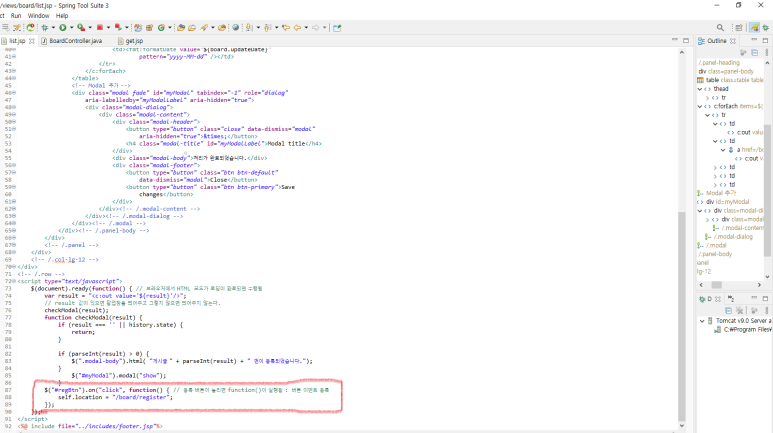
Task: Collapse the Tomcat v9.0 Server node
Action: pyautogui.click(x=702, y=321)
